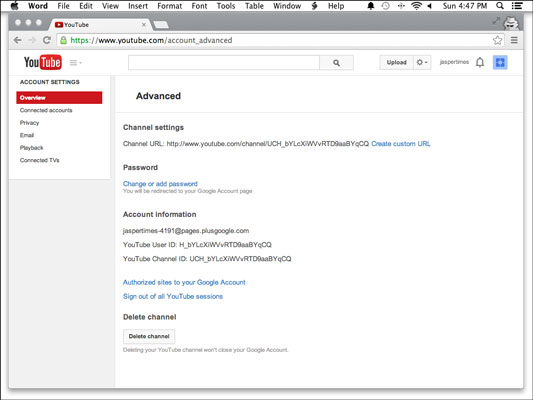Screen dimensions: 533x400
Task: Click the Time Machine clock icon
Action: (x=385, y=6)
